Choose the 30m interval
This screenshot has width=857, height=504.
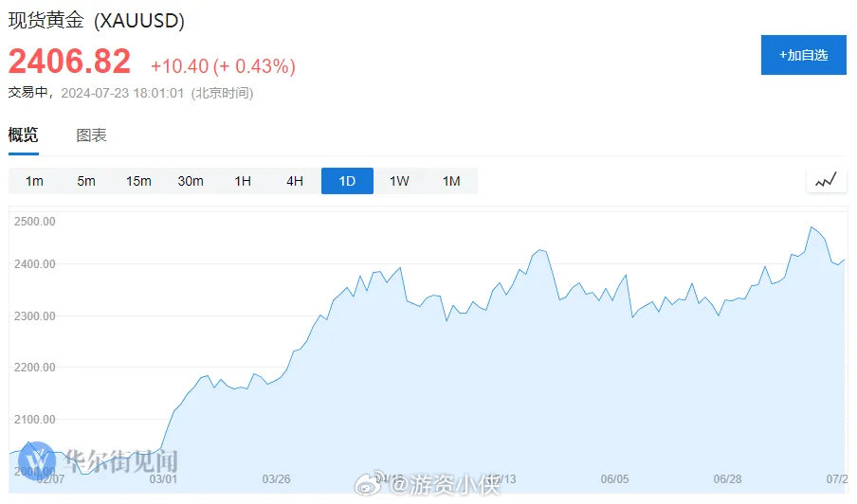click(191, 181)
